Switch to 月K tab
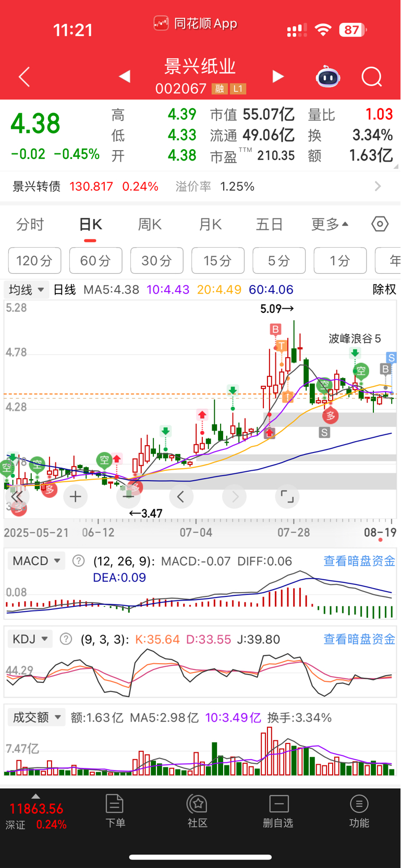Screen dimensions: 401x868 click(x=211, y=225)
